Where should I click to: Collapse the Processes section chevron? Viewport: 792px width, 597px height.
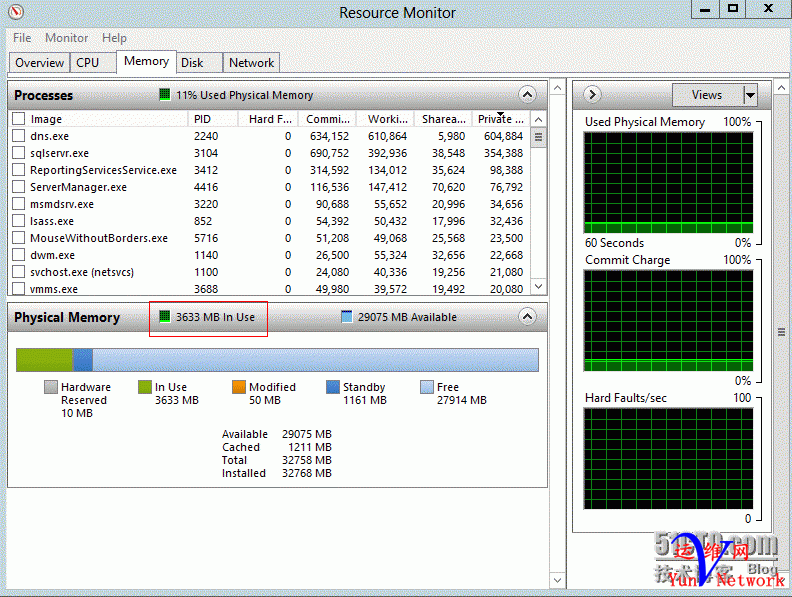click(x=527, y=94)
